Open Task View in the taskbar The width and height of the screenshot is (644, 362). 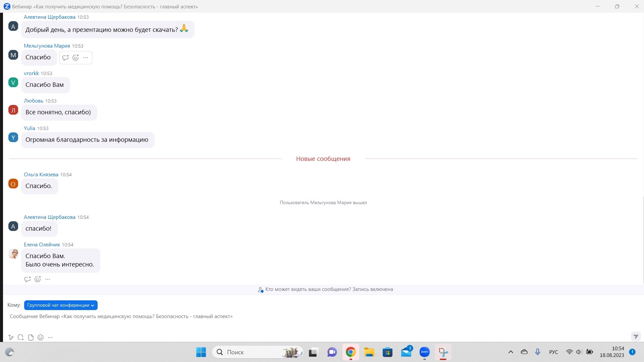coord(313,352)
